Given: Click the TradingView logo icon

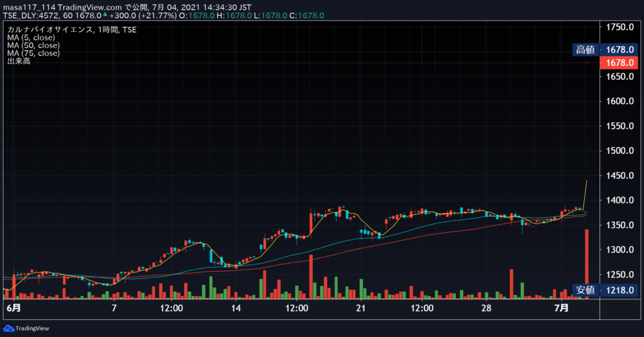Looking at the screenshot, I should click(x=8, y=328).
